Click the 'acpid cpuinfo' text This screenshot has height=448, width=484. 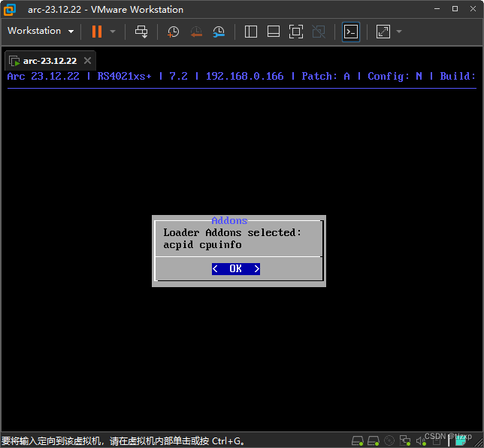202,245
